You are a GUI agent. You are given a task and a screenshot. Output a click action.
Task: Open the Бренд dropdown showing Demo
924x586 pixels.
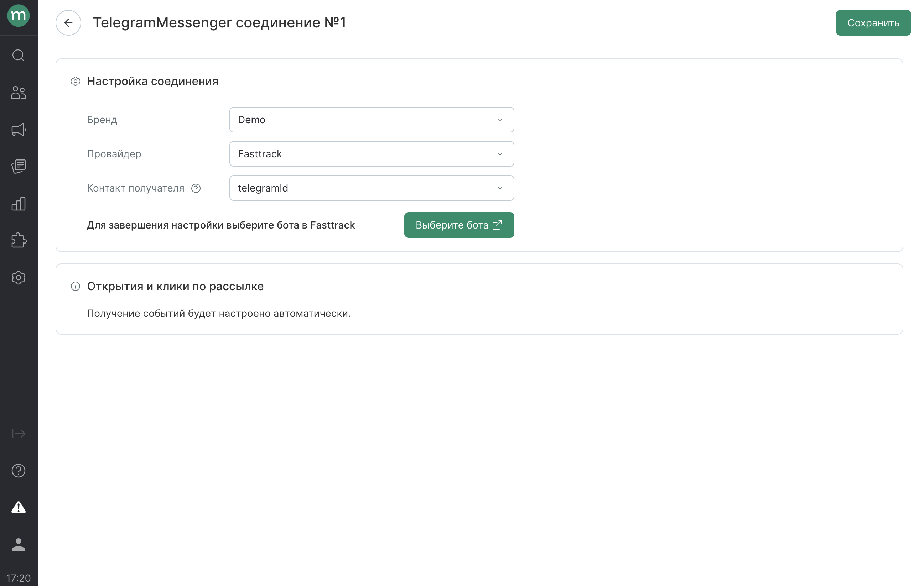pyautogui.click(x=372, y=120)
